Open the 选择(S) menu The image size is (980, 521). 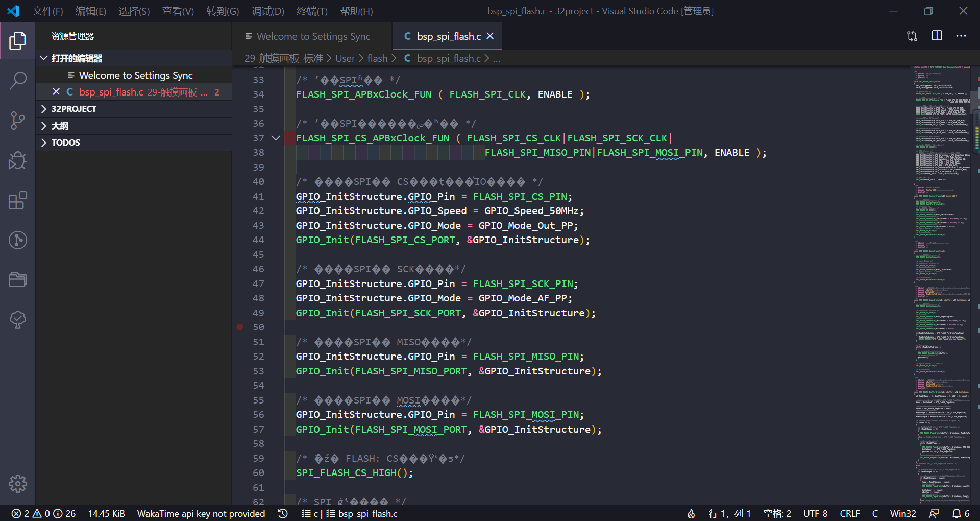coord(134,11)
